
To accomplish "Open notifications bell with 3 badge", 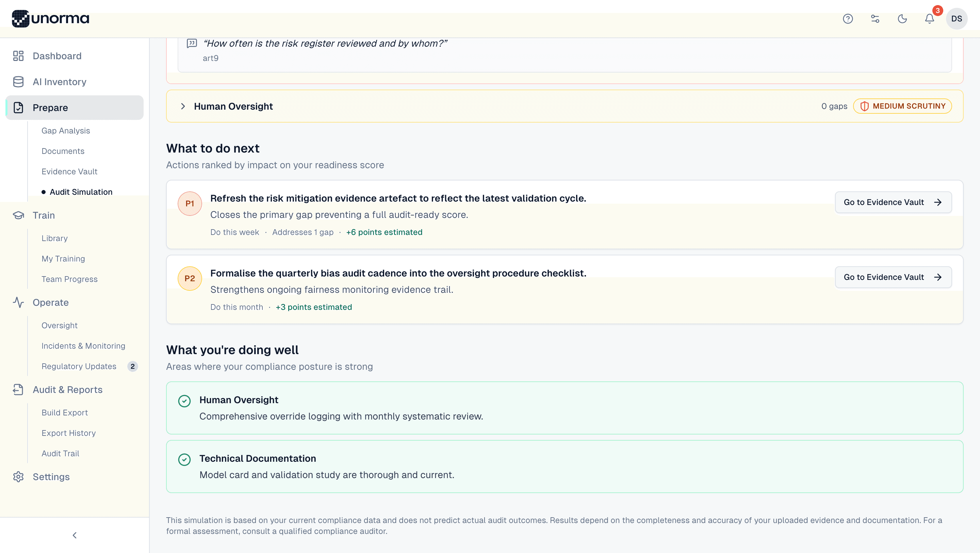I will click(x=930, y=19).
